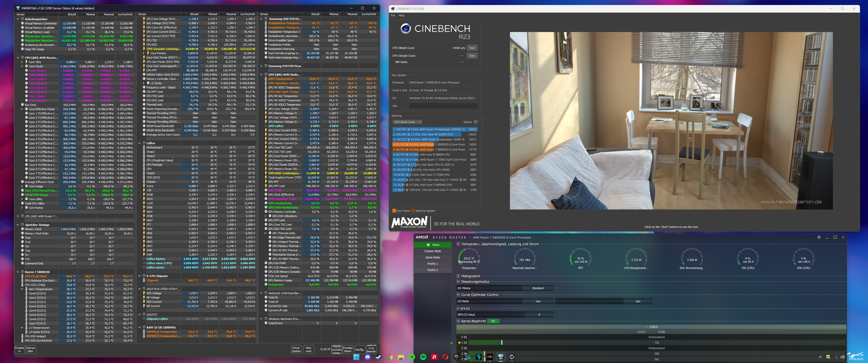Expand the Histogramm section
Image resolution: width=868 pixels, height=363 pixels.
(x=458, y=276)
